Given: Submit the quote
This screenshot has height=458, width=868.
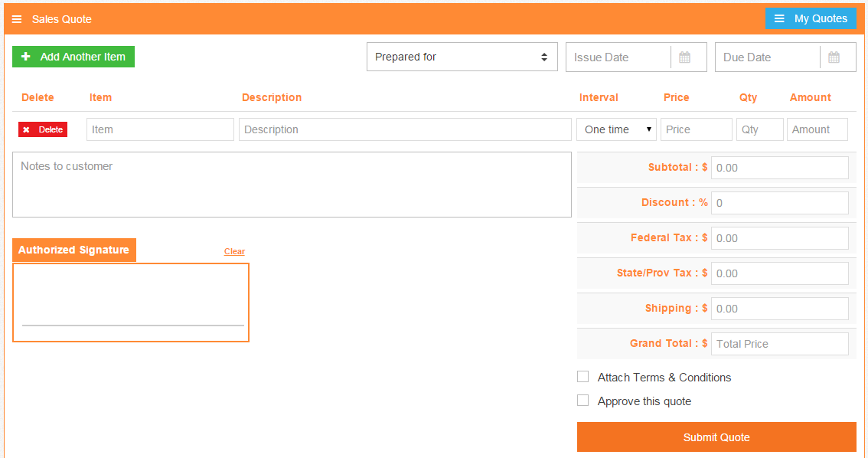Looking at the screenshot, I should (716, 437).
